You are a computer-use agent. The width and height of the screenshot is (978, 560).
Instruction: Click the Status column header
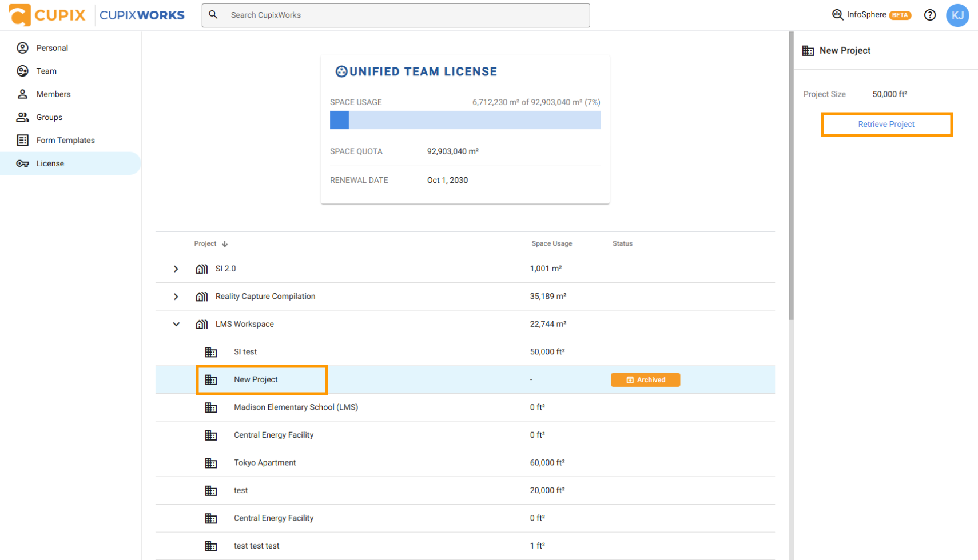(x=622, y=244)
